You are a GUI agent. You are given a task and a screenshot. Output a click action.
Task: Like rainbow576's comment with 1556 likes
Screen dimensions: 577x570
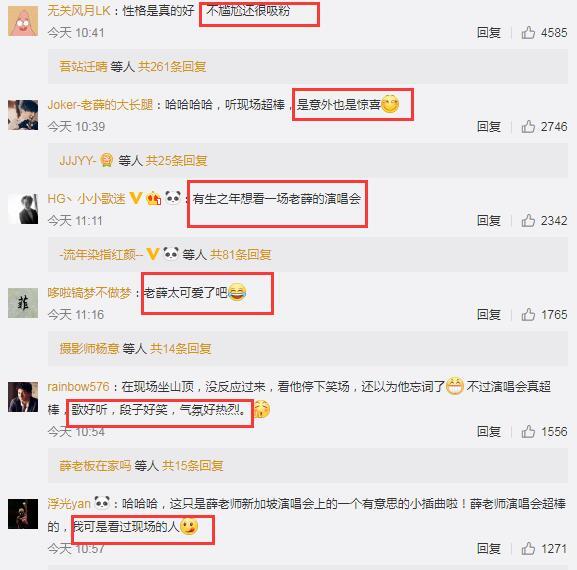(x=528, y=431)
